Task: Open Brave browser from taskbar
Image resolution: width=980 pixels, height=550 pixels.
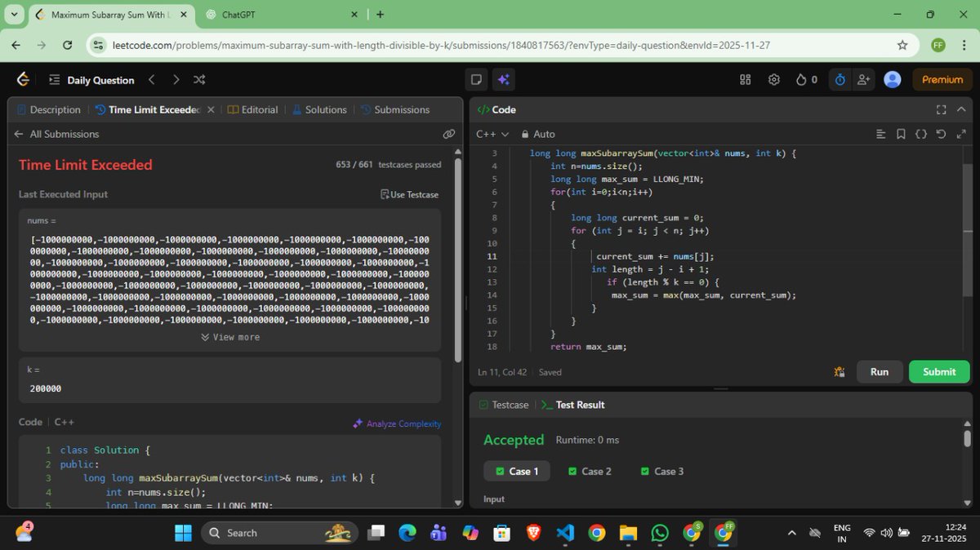Action: coord(533,533)
